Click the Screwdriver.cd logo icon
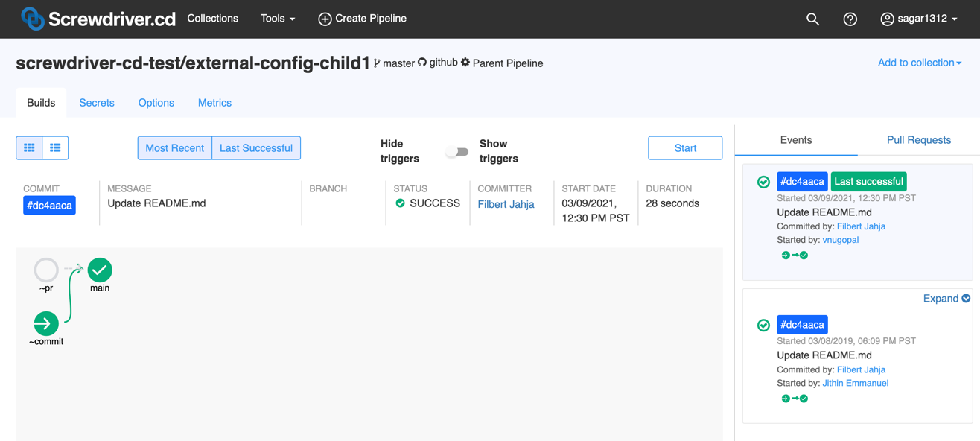Viewport: 980px width, 441px height. pos(32,19)
